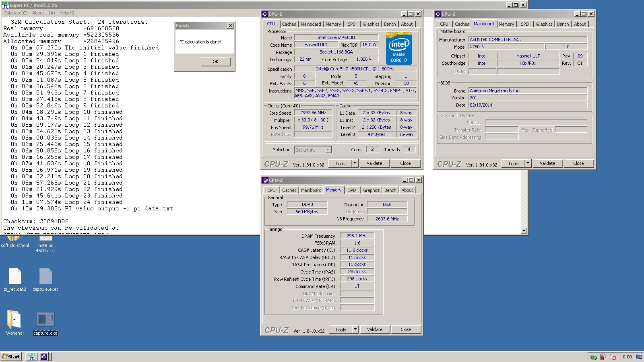Open the Start menu
Image resolution: width=644 pixels, height=362 pixels.
[11, 356]
